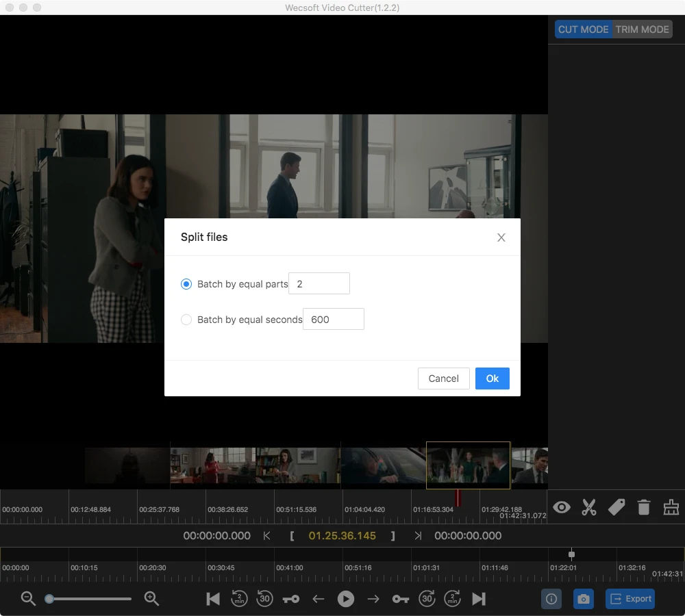Click the clear-all broom icon
Image resolution: width=685 pixels, height=616 pixels.
pyautogui.click(x=671, y=507)
